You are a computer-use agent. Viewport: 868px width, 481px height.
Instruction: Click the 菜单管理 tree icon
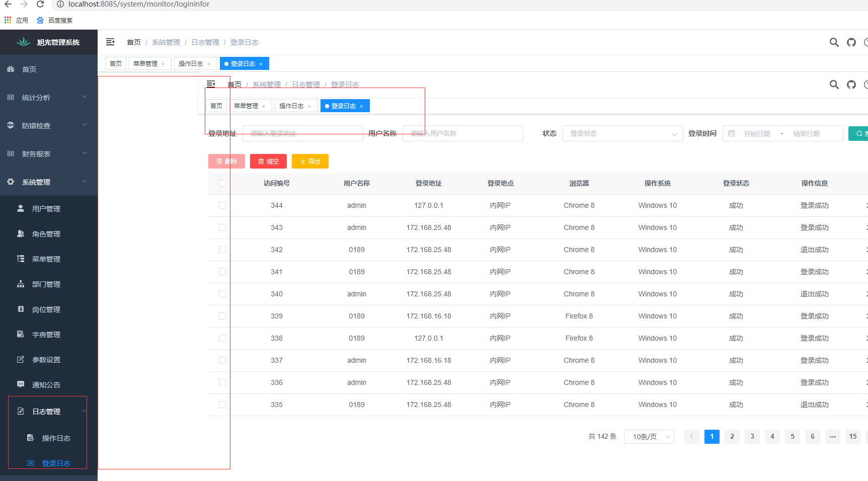[21, 259]
